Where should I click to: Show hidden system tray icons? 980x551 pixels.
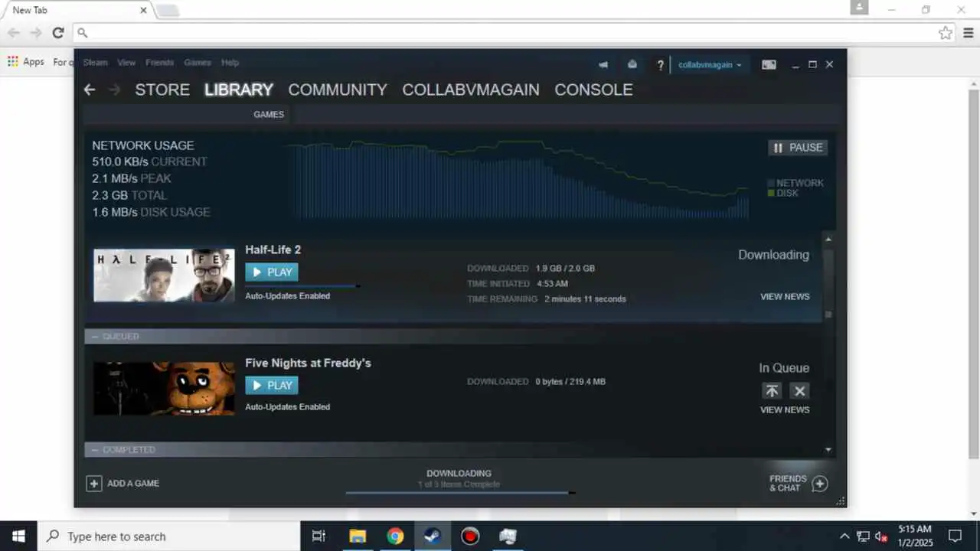point(844,536)
